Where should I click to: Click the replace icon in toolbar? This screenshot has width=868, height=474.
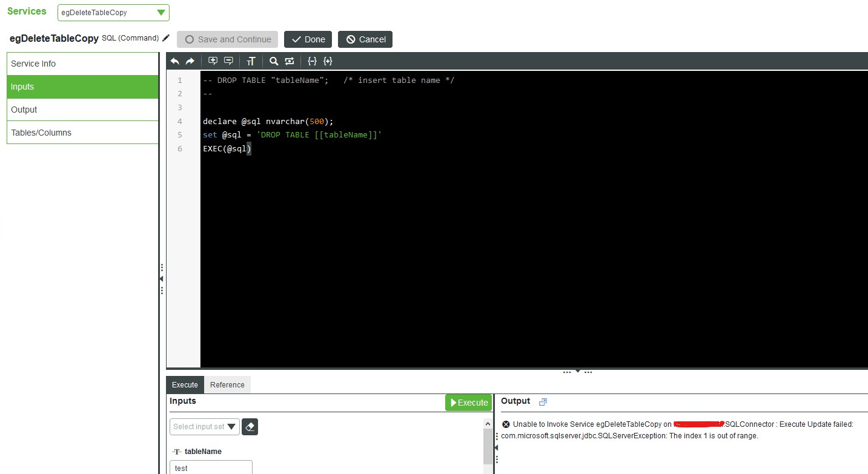click(x=290, y=61)
